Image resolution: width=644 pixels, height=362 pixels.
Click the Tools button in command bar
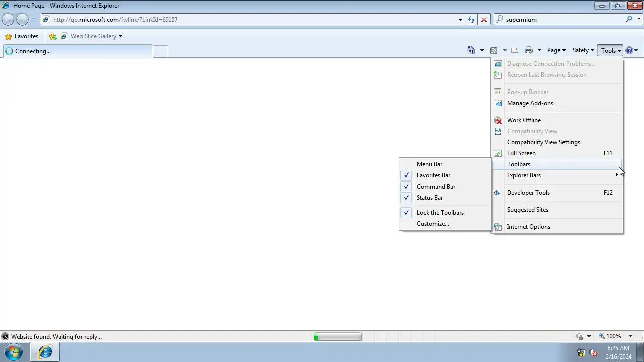610,50
